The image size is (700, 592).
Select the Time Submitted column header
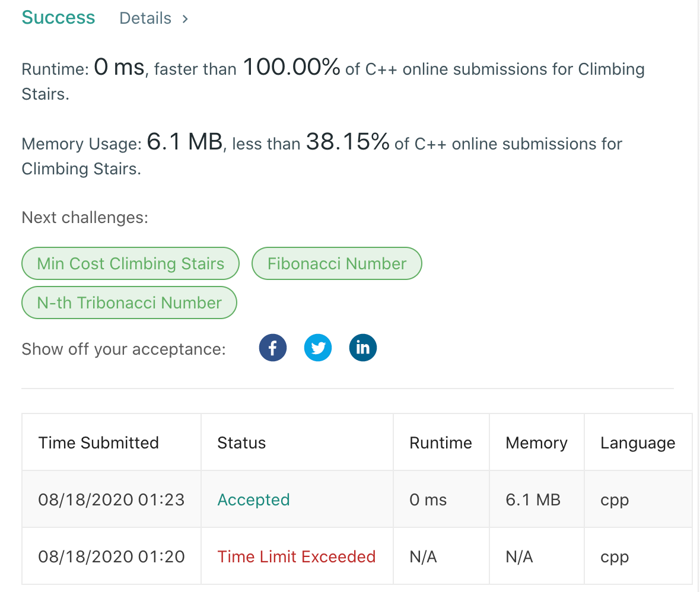[x=98, y=443]
